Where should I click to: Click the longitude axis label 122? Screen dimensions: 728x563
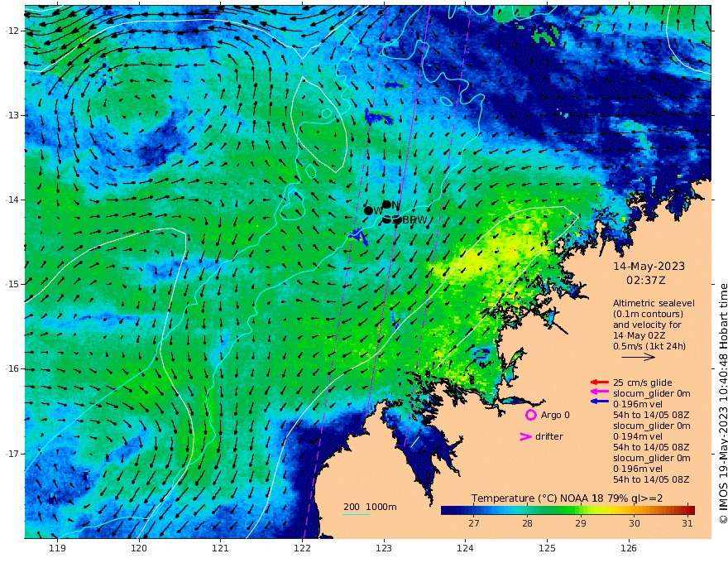click(302, 548)
